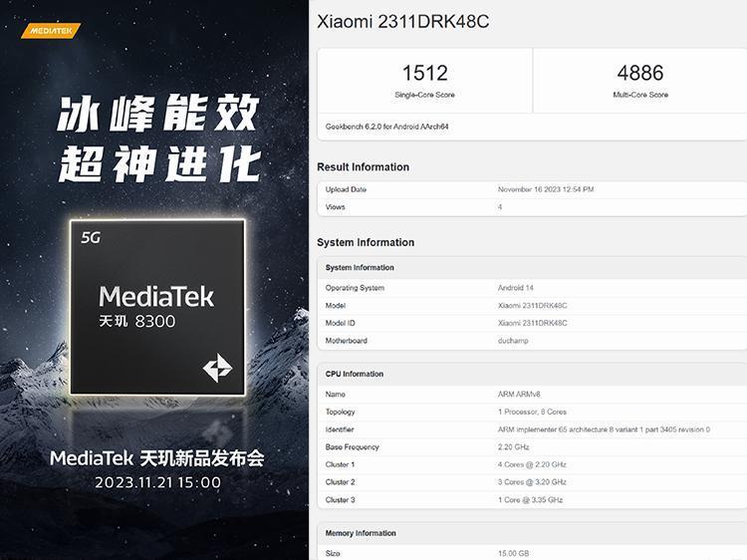Click the Model ID row label
Image resolution: width=747 pixels, height=560 pixels.
point(341,323)
